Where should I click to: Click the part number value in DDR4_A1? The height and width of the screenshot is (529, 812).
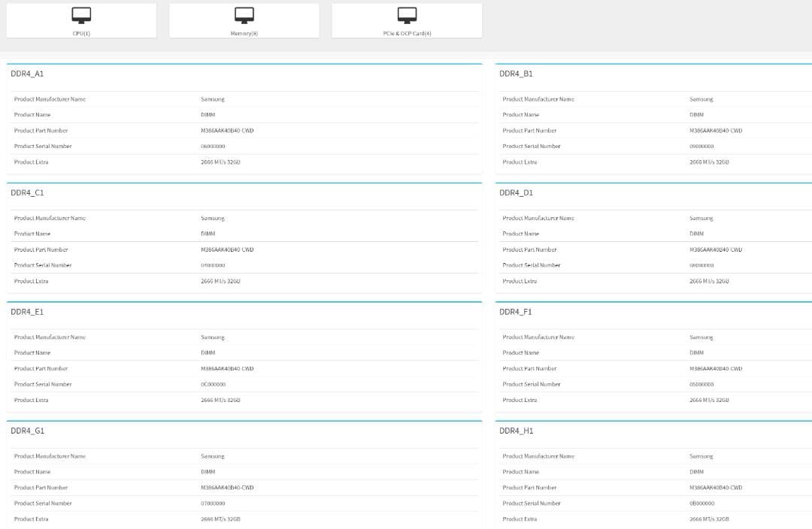click(x=227, y=131)
